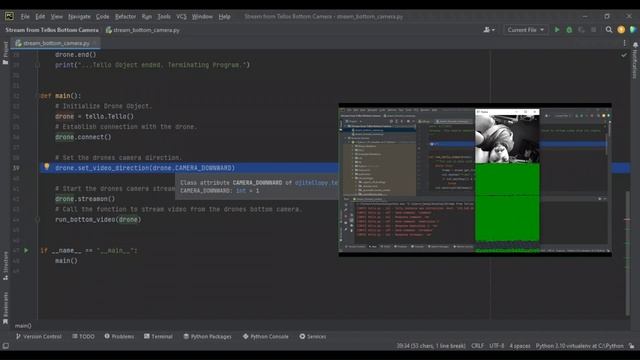Screen dimensions: 640x360
Task: Change the CRLF line separator in the status bar
Action: (477, 346)
